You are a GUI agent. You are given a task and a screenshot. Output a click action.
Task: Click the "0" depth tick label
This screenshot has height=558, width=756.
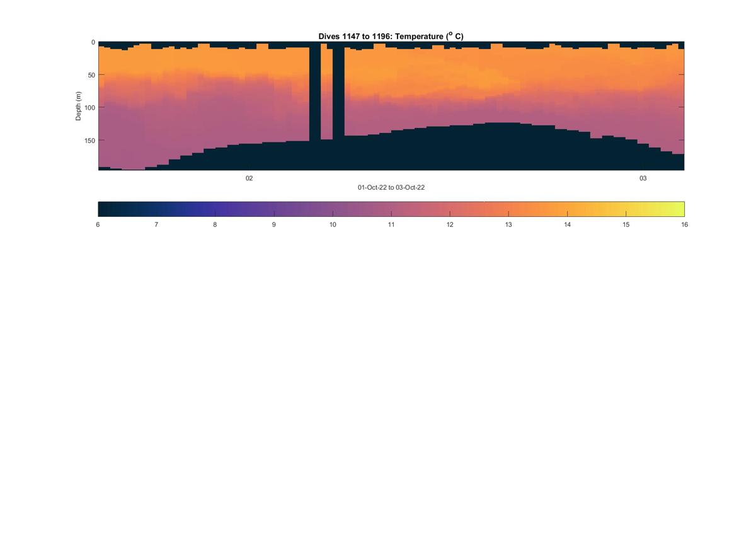[93, 43]
